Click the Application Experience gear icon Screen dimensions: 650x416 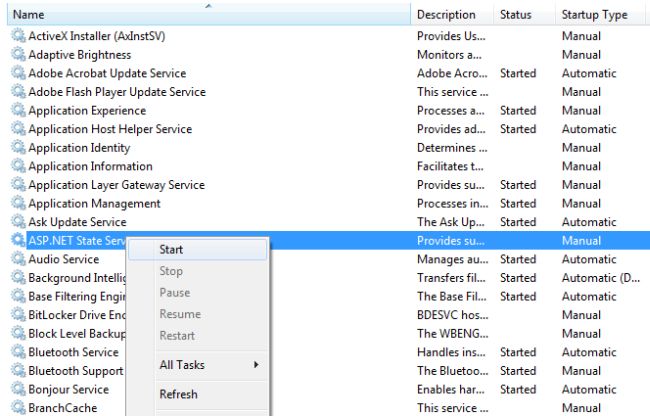click(x=18, y=110)
